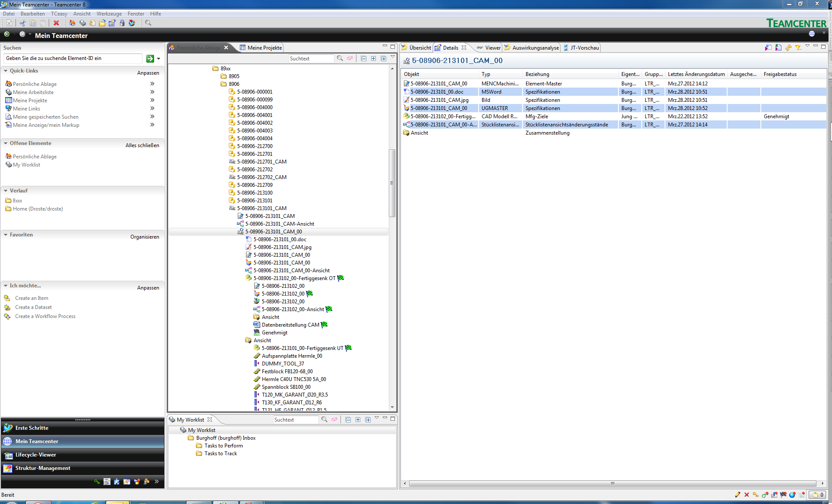Click the globe icon below TEAMCENTER logo
Viewport: 832px width, 504px height.
tap(812, 34)
